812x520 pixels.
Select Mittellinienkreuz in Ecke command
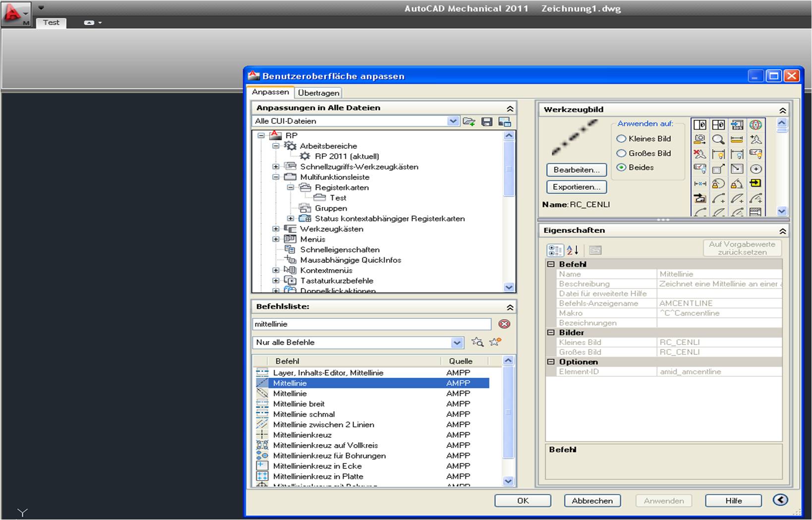371,466
